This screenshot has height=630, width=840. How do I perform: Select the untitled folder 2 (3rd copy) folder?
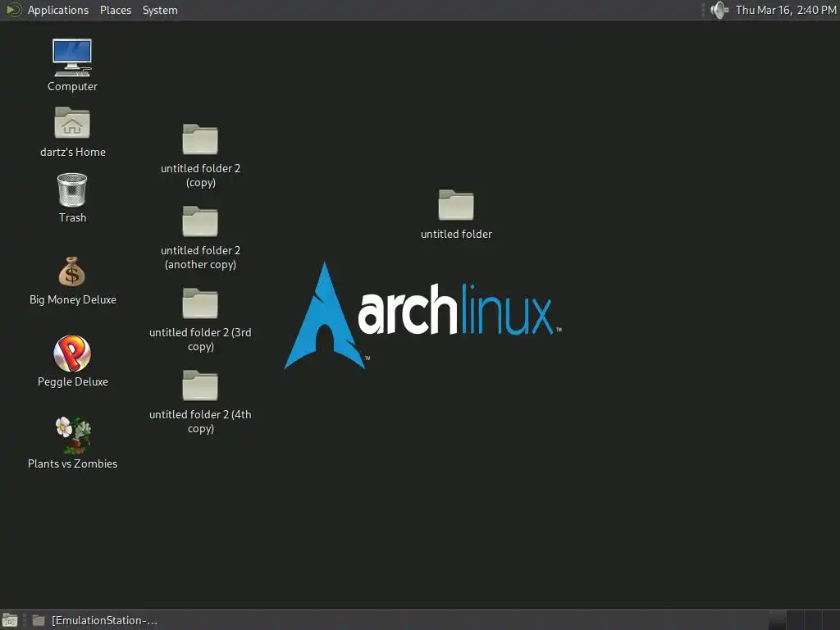pos(200,304)
